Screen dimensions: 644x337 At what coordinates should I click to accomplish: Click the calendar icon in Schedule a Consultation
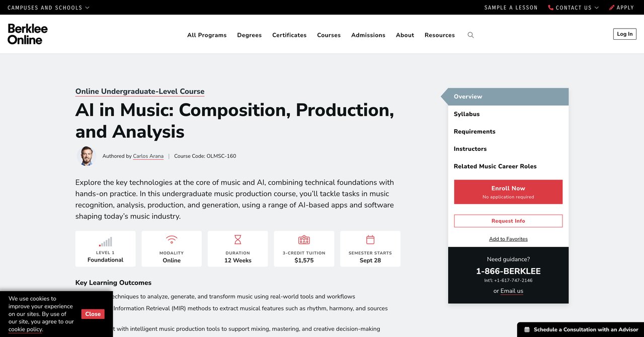[x=527, y=329]
